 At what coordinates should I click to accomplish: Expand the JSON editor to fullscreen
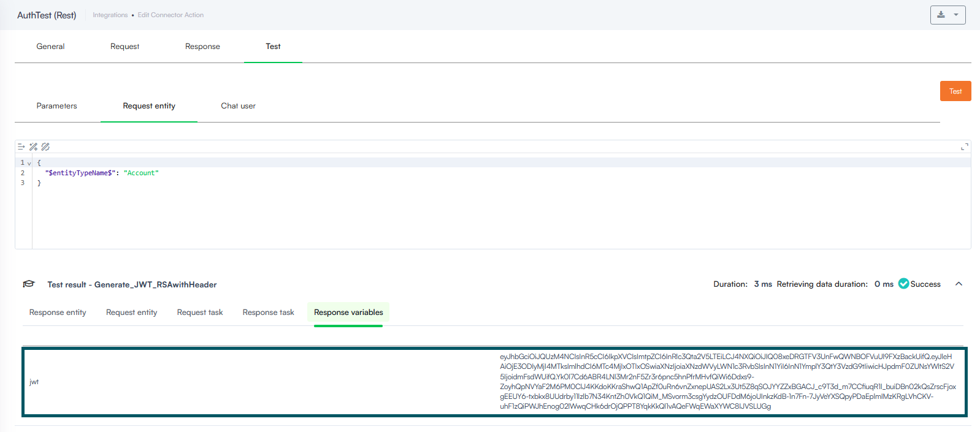point(964,146)
